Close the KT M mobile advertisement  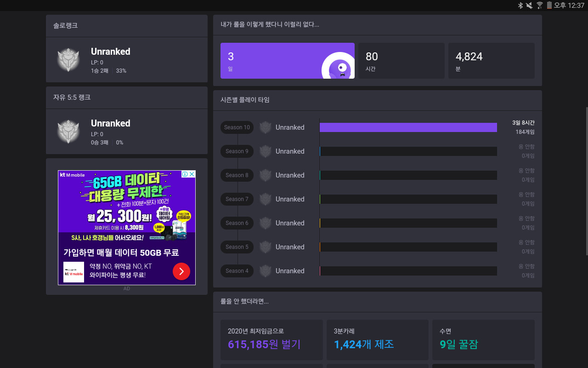click(192, 174)
